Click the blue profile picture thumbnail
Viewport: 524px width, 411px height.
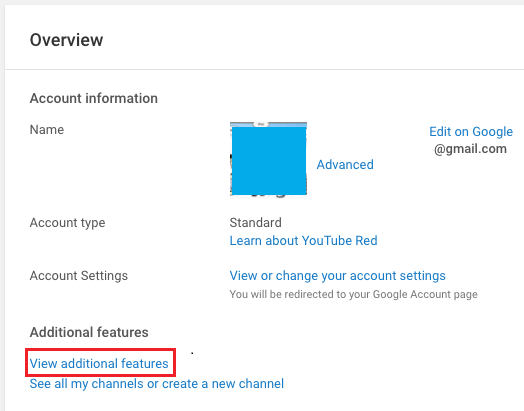click(x=268, y=159)
